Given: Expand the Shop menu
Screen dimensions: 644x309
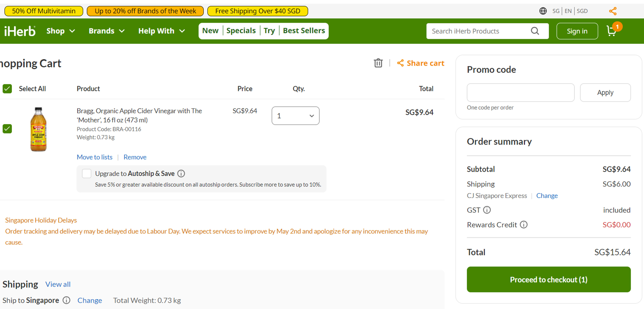Looking at the screenshot, I should (x=61, y=31).
